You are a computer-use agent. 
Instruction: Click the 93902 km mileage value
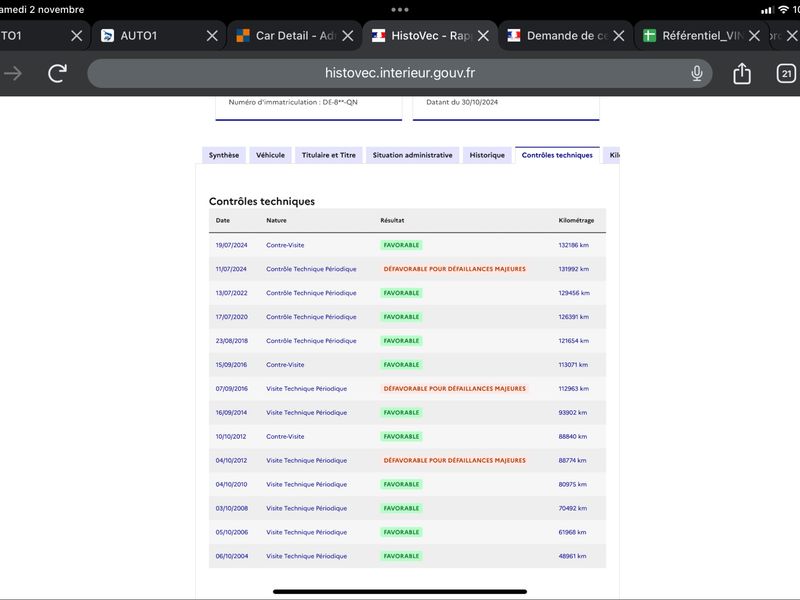coord(573,412)
